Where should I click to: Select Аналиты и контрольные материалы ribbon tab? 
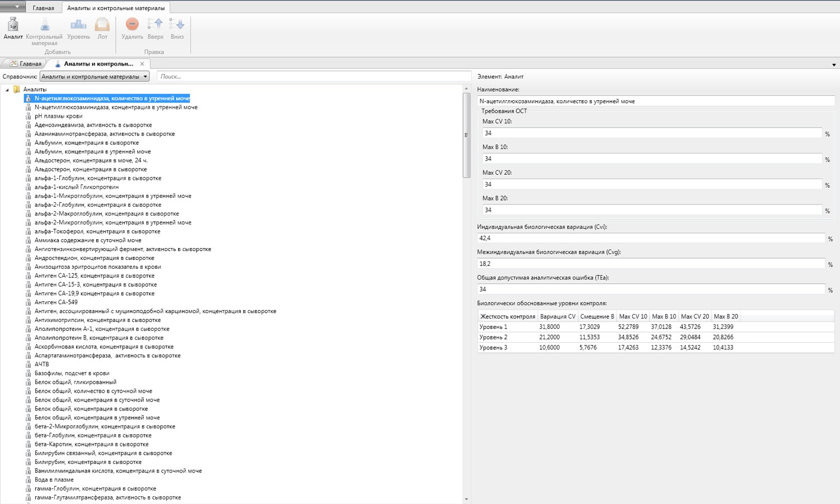pos(116,8)
